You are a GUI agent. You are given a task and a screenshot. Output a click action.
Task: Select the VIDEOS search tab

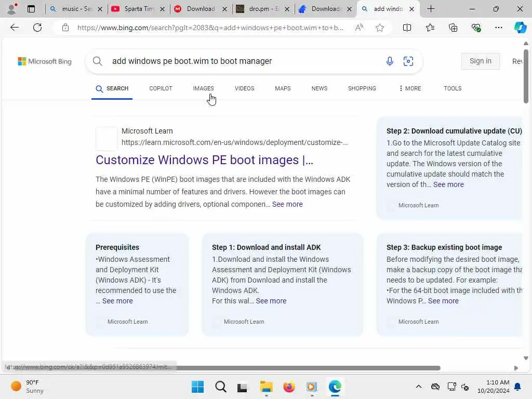pos(244,88)
